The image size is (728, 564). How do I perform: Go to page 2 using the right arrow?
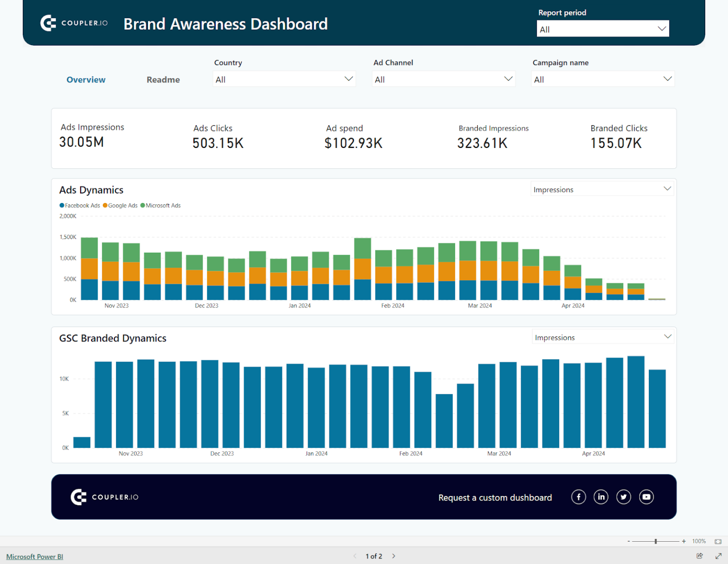(x=393, y=555)
